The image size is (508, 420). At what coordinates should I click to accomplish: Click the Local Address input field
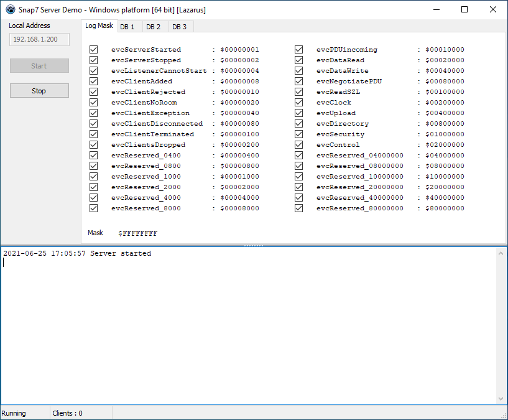tap(39, 39)
